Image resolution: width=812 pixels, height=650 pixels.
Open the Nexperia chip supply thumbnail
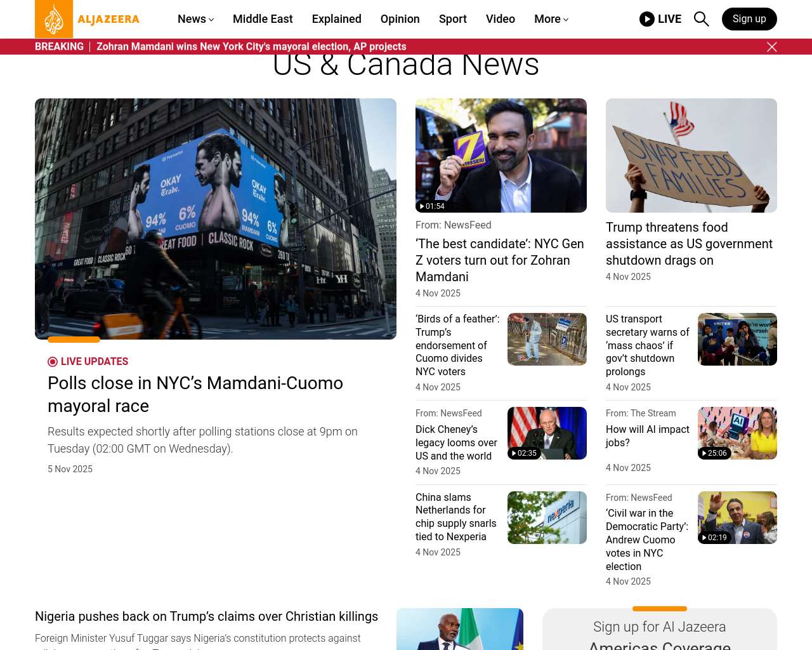point(546,517)
